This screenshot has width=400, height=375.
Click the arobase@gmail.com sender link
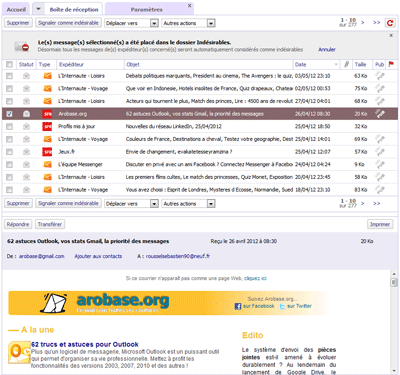(42, 256)
